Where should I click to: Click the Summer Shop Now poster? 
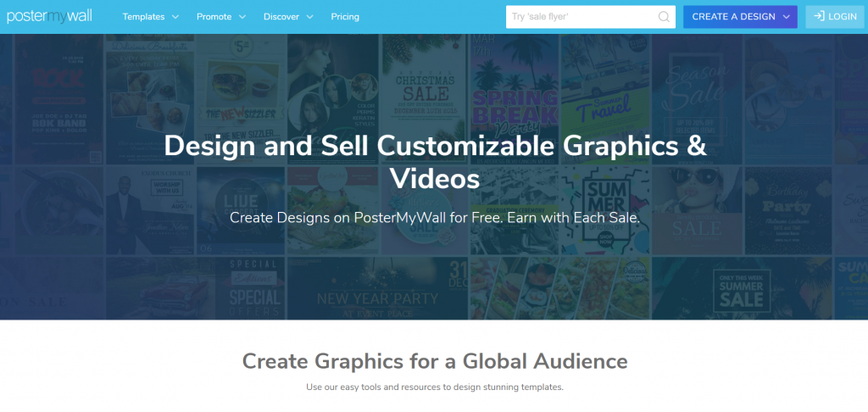click(604, 211)
